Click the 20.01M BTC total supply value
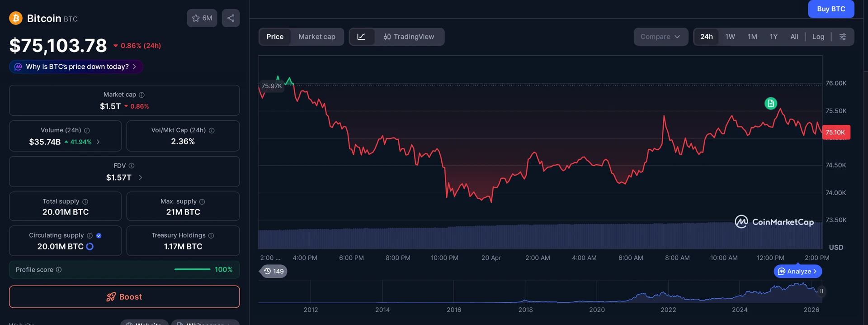 (66, 212)
